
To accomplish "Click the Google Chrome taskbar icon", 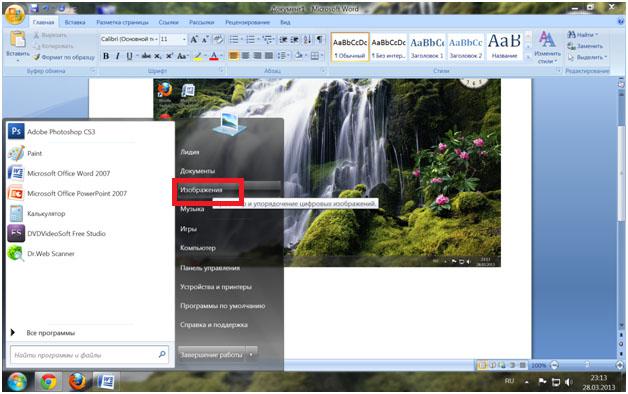I will (x=48, y=382).
